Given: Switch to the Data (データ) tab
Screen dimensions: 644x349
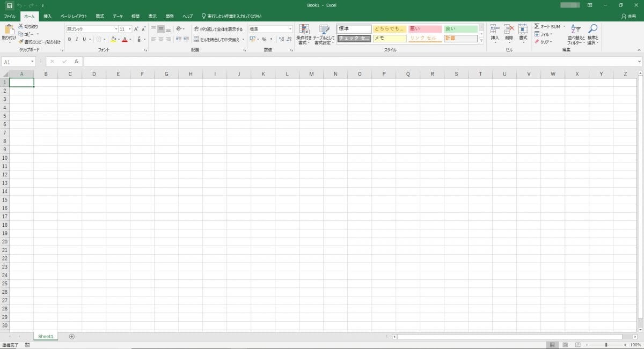Looking at the screenshot, I should coord(118,16).
